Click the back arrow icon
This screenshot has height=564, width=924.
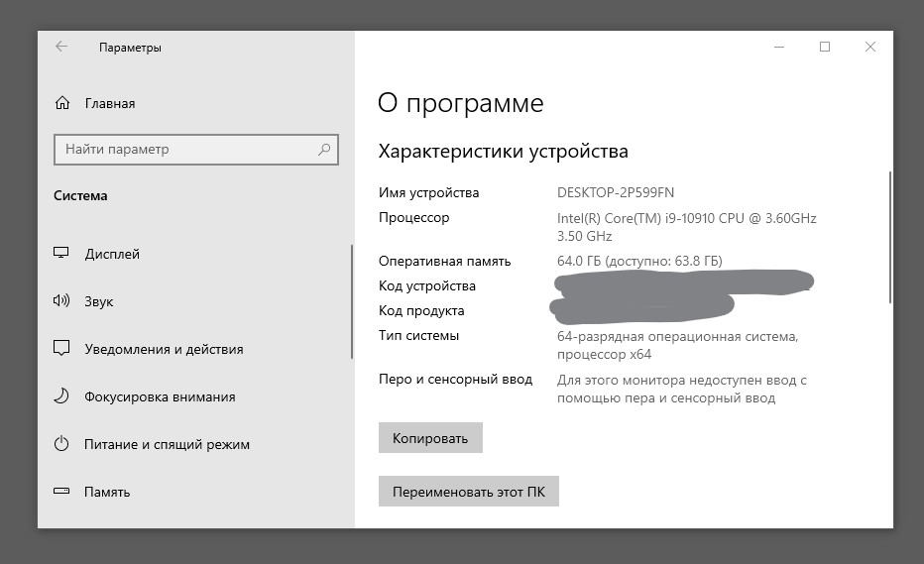pos(61,47)
